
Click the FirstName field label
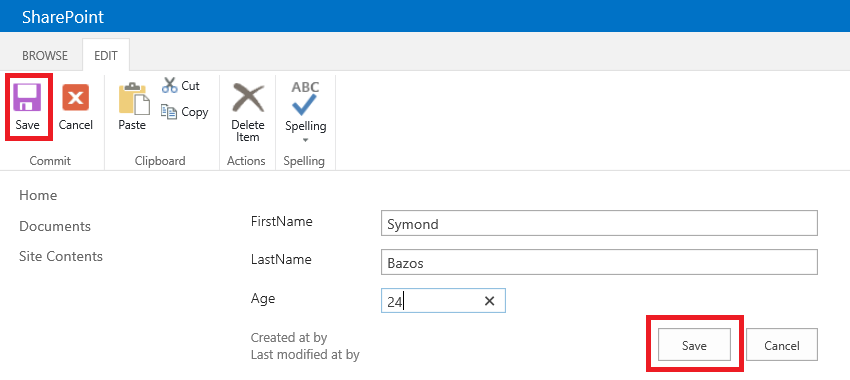(x=281, y=221)
